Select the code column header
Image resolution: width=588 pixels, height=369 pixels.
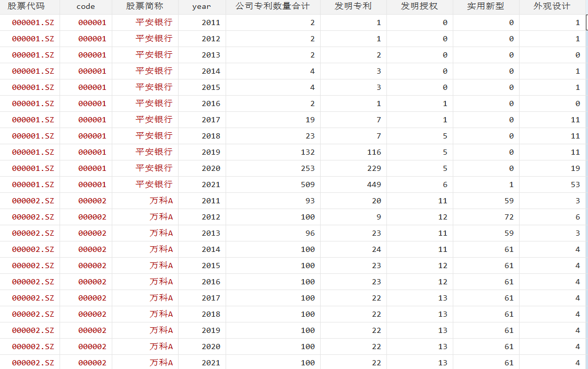(x=86, y=6)
